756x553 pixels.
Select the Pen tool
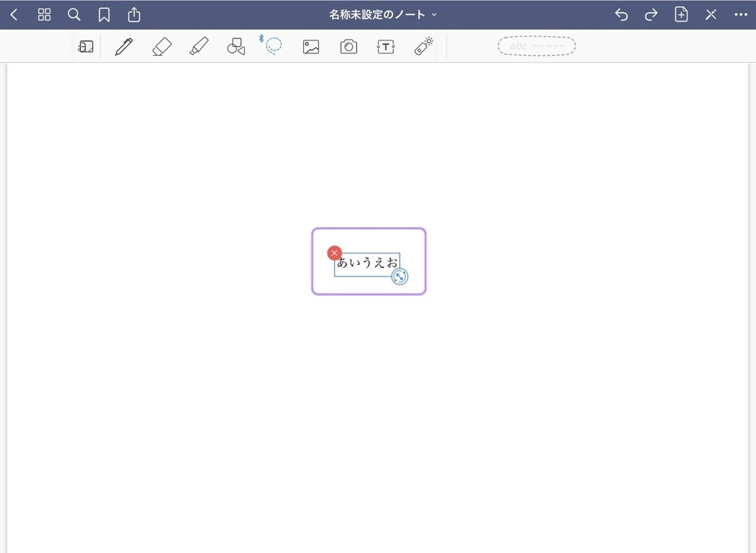pyautogui.click(x=124, y=47)
